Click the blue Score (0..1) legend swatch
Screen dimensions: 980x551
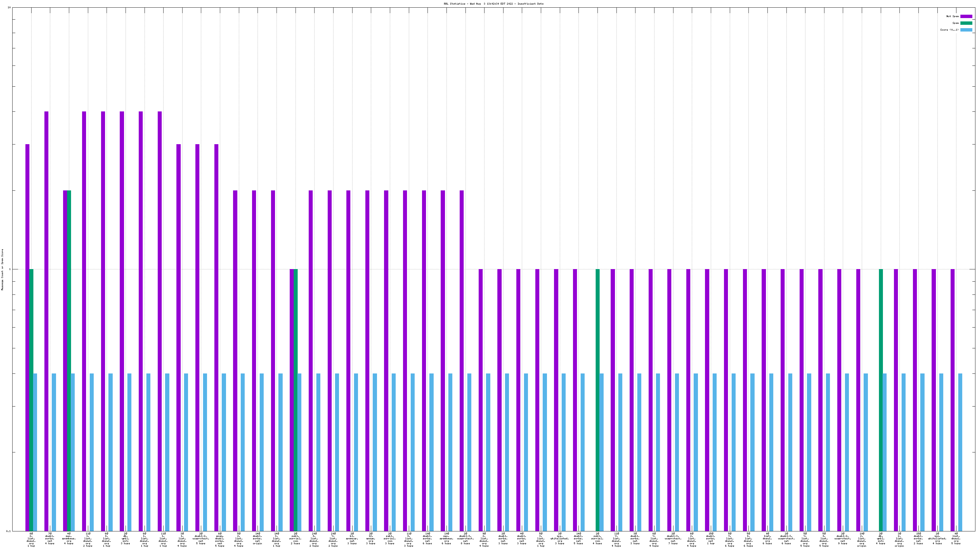pos(966,30)
